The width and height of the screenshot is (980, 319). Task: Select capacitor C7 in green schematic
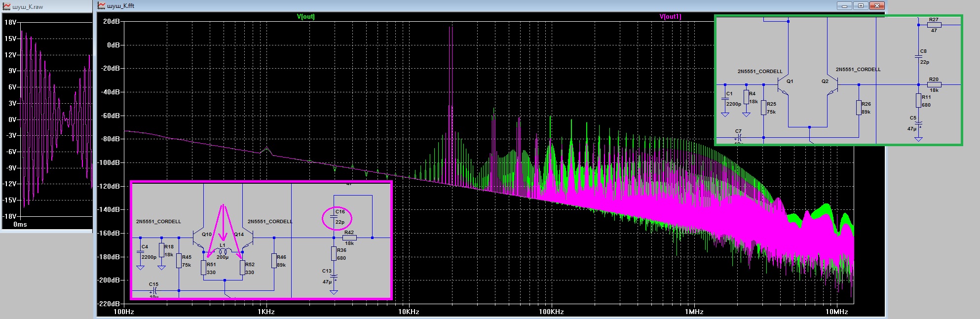(739, 137)
